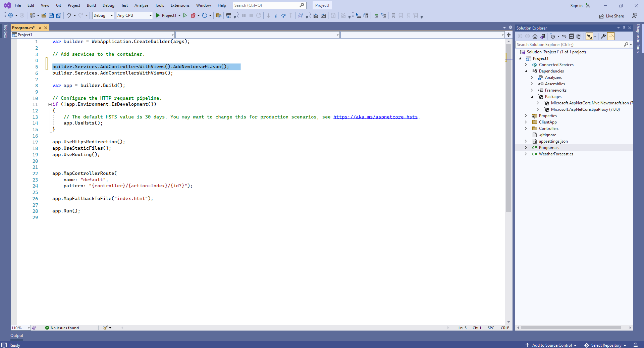Screen dimensions: 644x348
Task: Toggle the nested-files view button in Solution Explorer
Action: click(x=589, y=36)
